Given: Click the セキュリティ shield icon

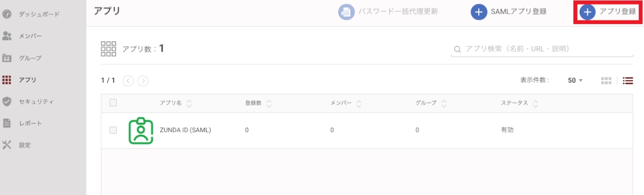Looking at the screenshot, I should pyautogui.click(x=7, y=101).
